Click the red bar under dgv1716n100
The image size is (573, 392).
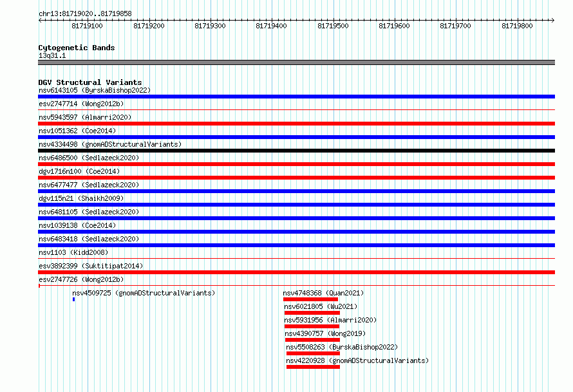296,178
